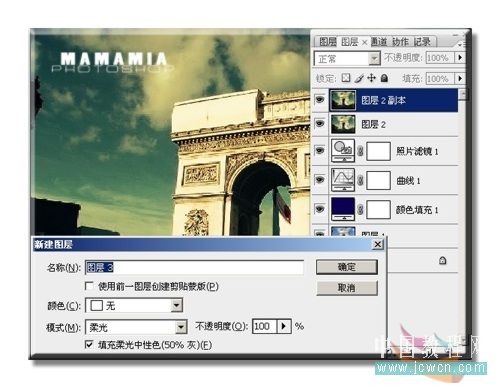Image resolution: width=500 pixels, height=388 pixels.
Task: Cancel the dialog with 取消 button
Action: [x=347, y=288]
